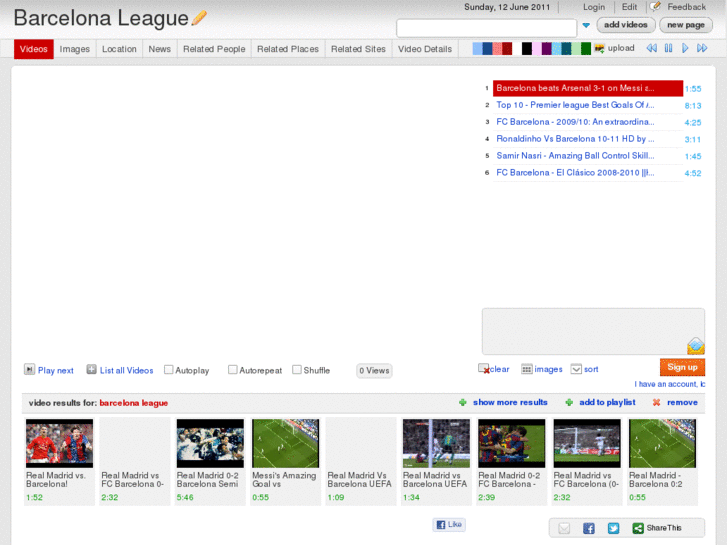Open the Related Places tab

(288, 49)
